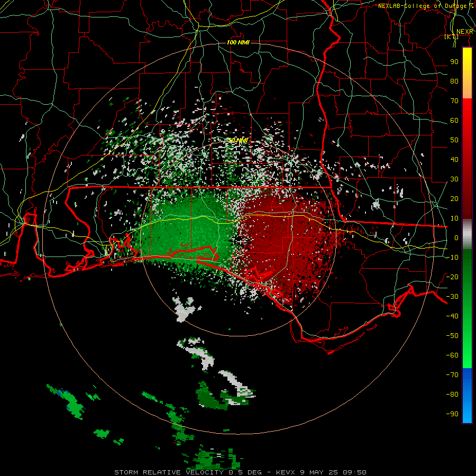Click the 40 value on velocity scale

click(454, 159)
